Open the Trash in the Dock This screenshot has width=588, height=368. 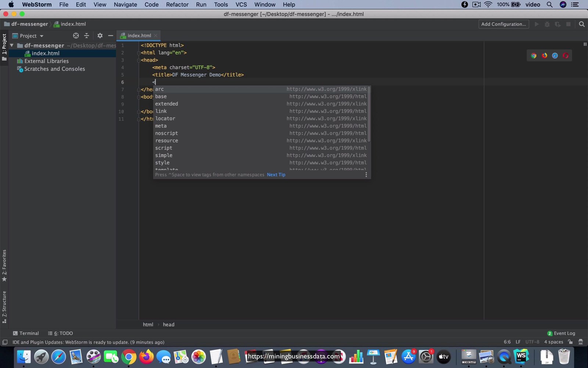[x=564, y=357]
